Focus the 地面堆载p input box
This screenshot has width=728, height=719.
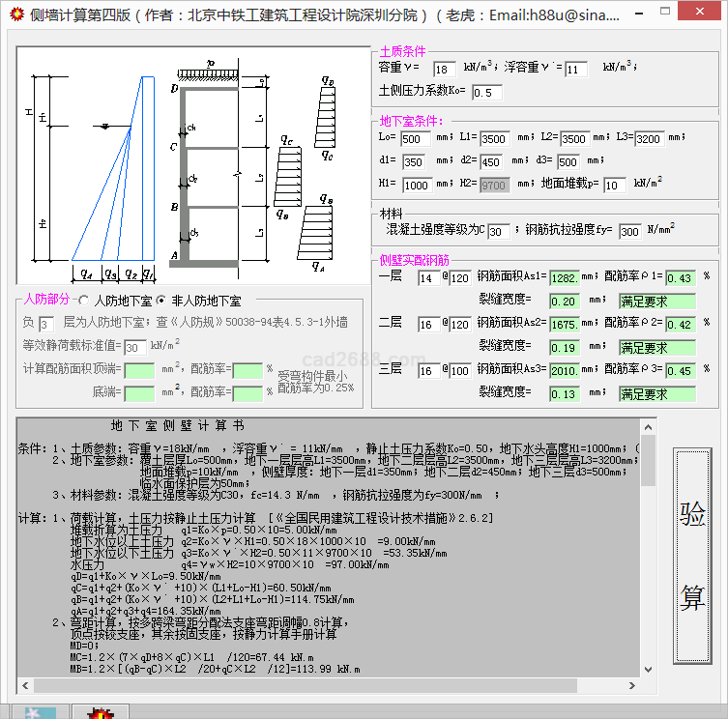(614, 186)
